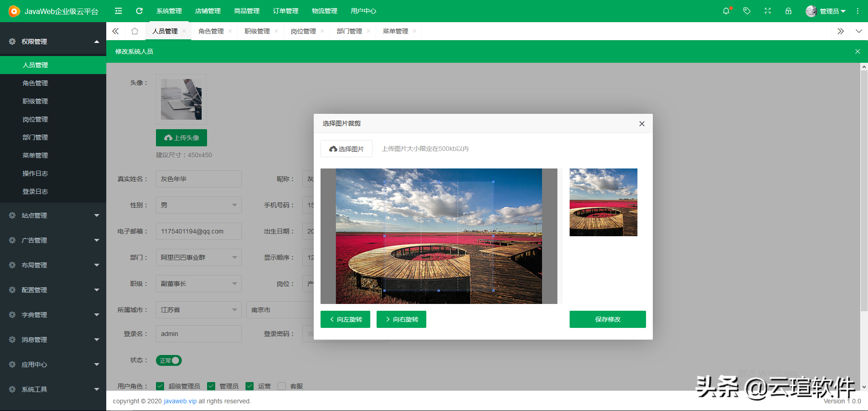Open the 店铺管理 top menu

tap(208, 11)
